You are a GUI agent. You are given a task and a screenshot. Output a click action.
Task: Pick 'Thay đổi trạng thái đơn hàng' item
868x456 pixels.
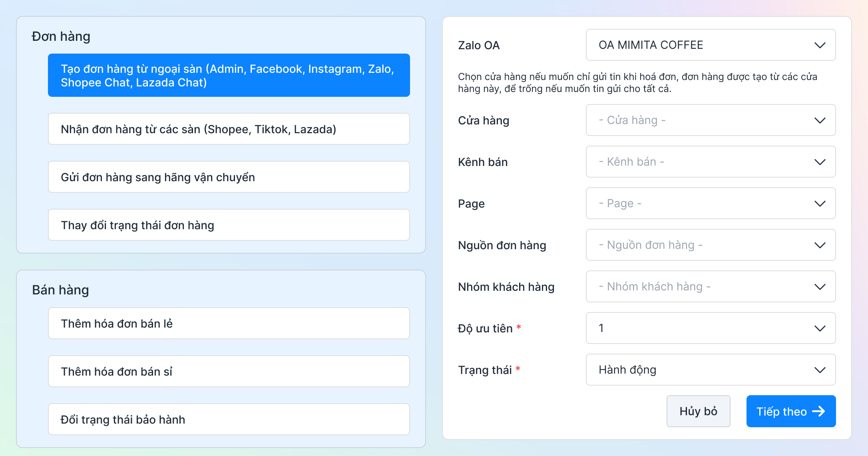point(229,225)
